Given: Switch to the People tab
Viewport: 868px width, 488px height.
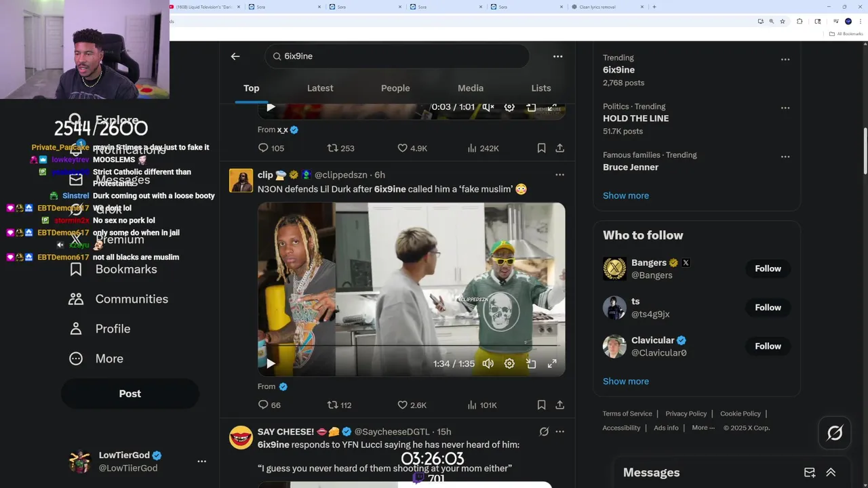Looking at the screenshot, I should pyautogui.click(x=395, y=88).
